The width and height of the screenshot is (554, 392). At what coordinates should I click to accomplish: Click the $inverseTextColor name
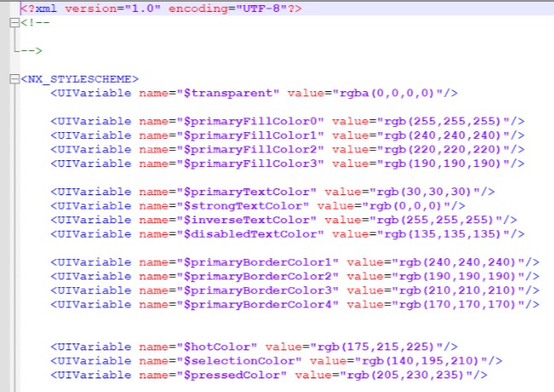pyautogui.click(x=250, y=221)
